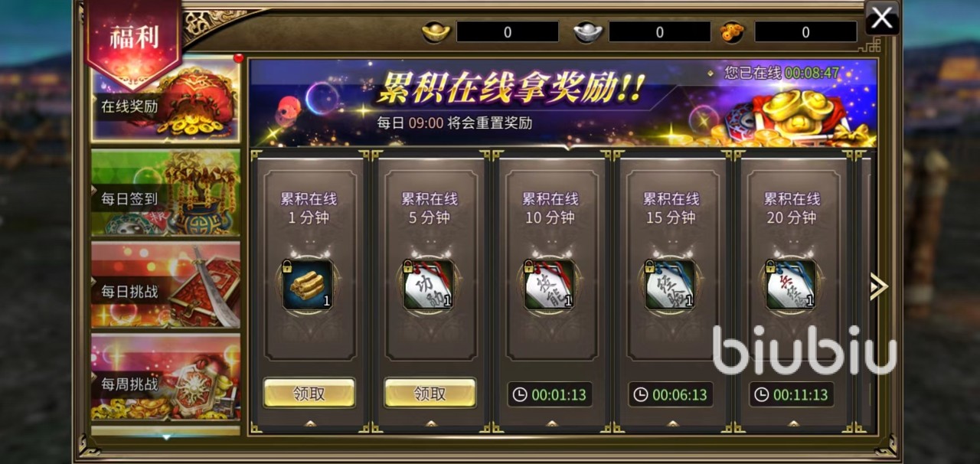Tap the gold scroll reward icon
Screen dimensions: 980x464
tap(308, 285)
